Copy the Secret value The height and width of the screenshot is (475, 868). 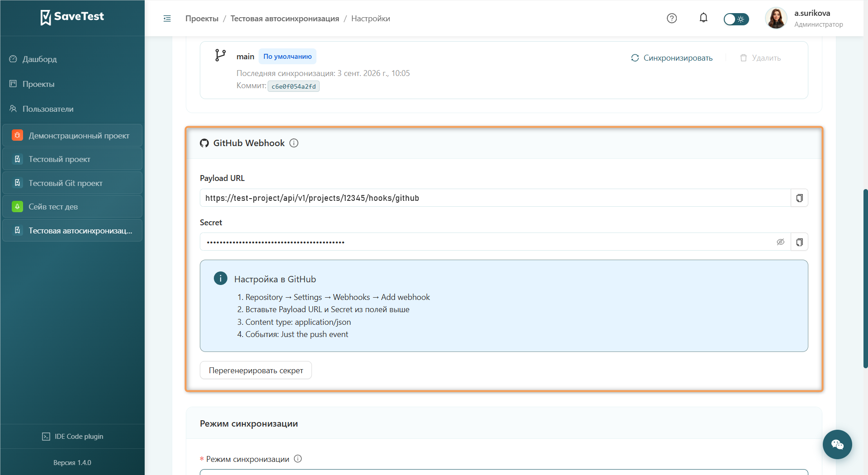pos(799,242)
